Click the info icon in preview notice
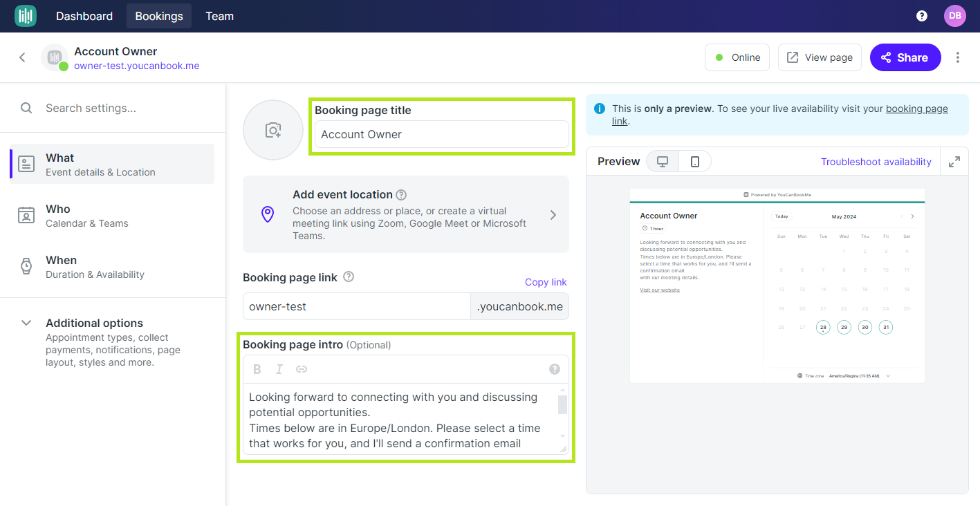 [600, 109]
